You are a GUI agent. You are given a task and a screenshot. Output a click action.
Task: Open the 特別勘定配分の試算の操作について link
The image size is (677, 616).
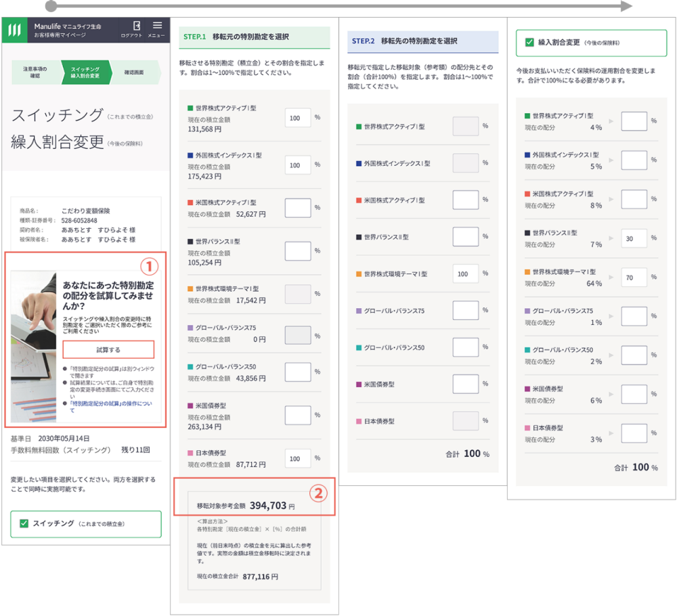click(111, 407)
